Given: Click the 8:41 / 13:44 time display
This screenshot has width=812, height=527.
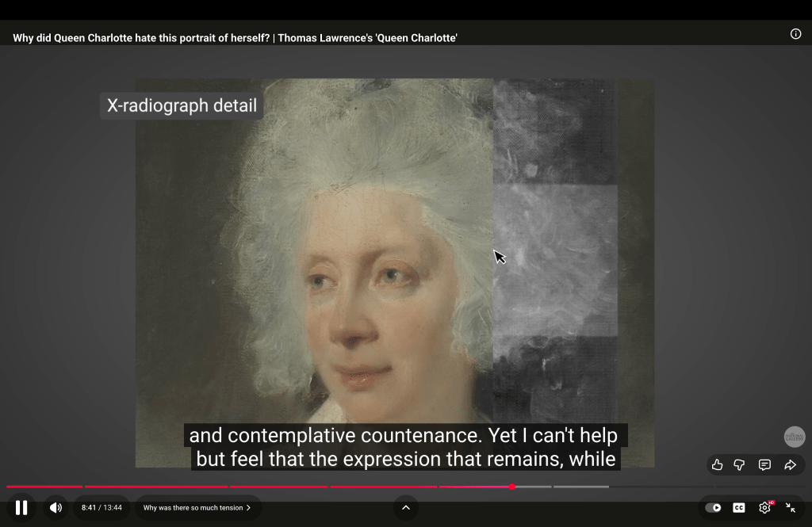Looking at the screenshot, I should coord(101,507).
